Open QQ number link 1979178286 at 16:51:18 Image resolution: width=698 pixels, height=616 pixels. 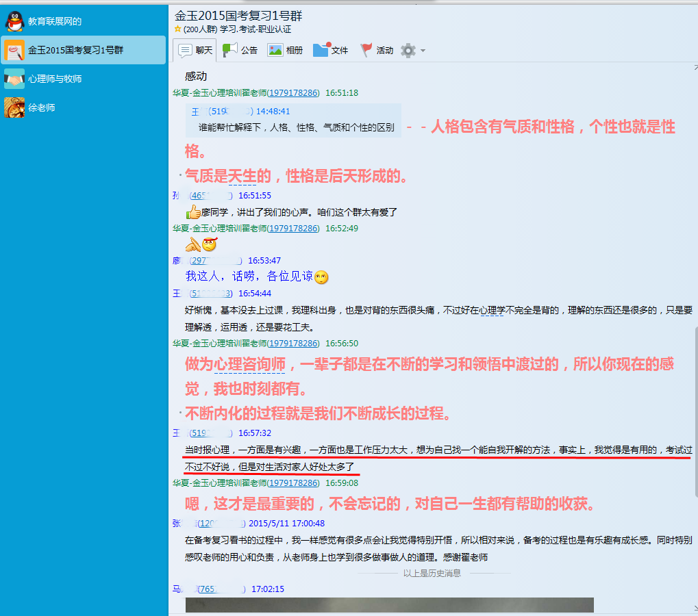[292, 92]
